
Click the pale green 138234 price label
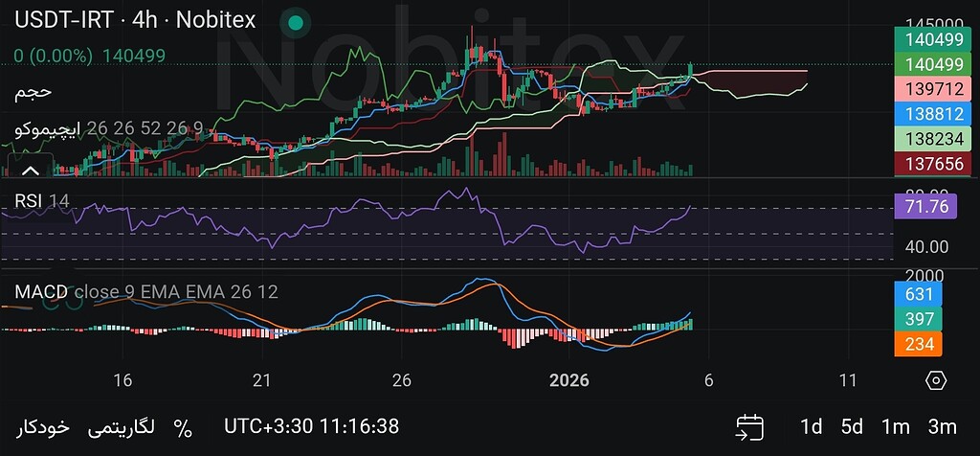933,138
